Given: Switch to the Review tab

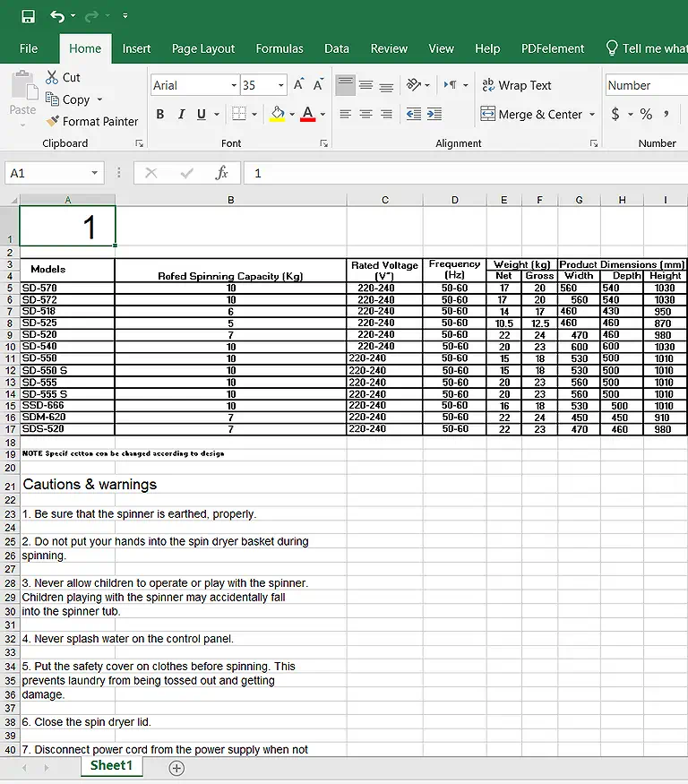Looking at the screenshot, I should (389, 48).
